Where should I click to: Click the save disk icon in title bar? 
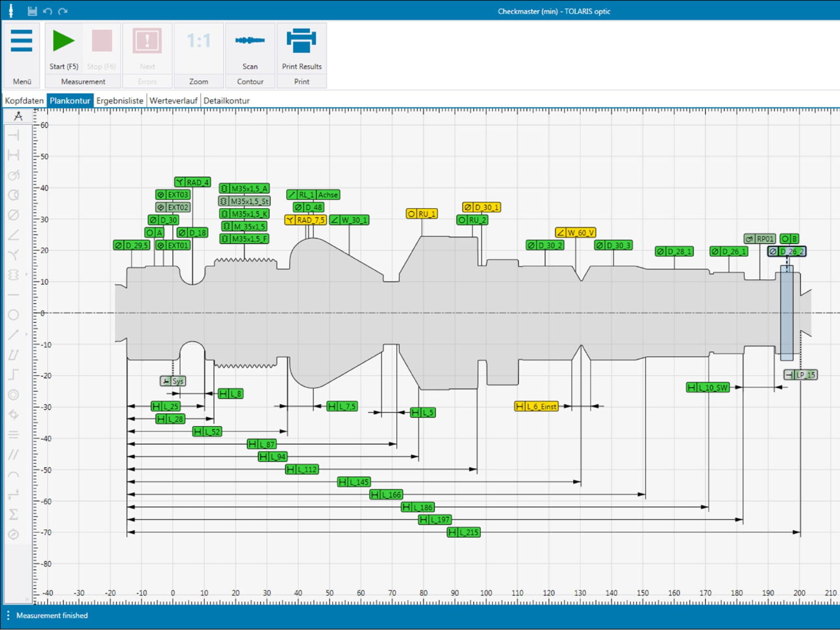pos(32,11)
